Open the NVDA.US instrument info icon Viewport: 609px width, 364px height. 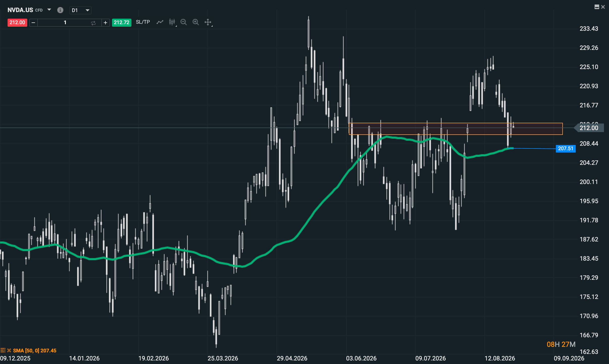60,10
